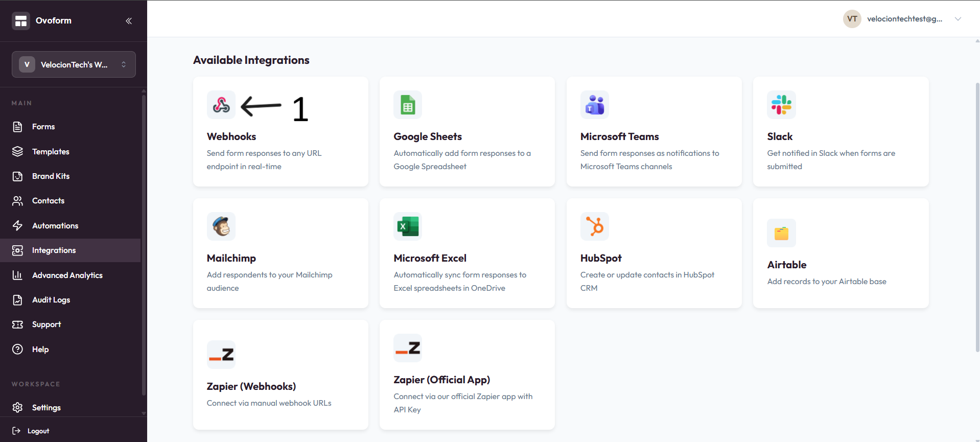The height and width of the screenshot is (442, 980).
Task: Click the Zapier (Webhooks) icon
Action: click(x=221, y=355)
